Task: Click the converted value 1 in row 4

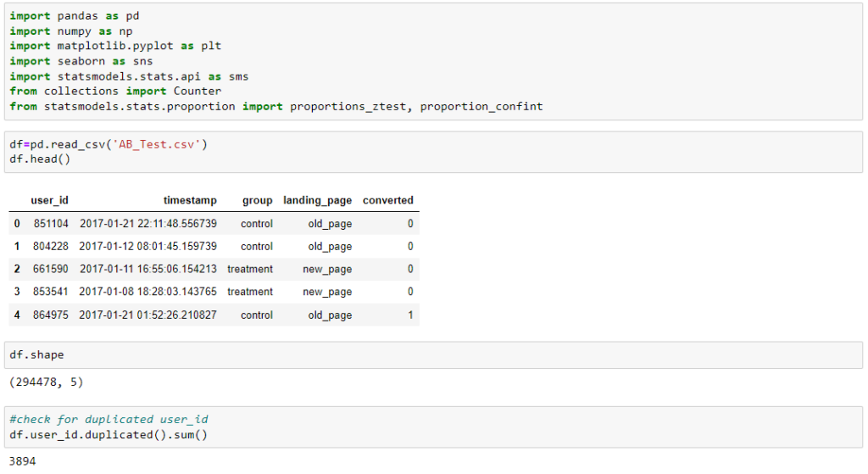Action: click(x=410, y=315)
